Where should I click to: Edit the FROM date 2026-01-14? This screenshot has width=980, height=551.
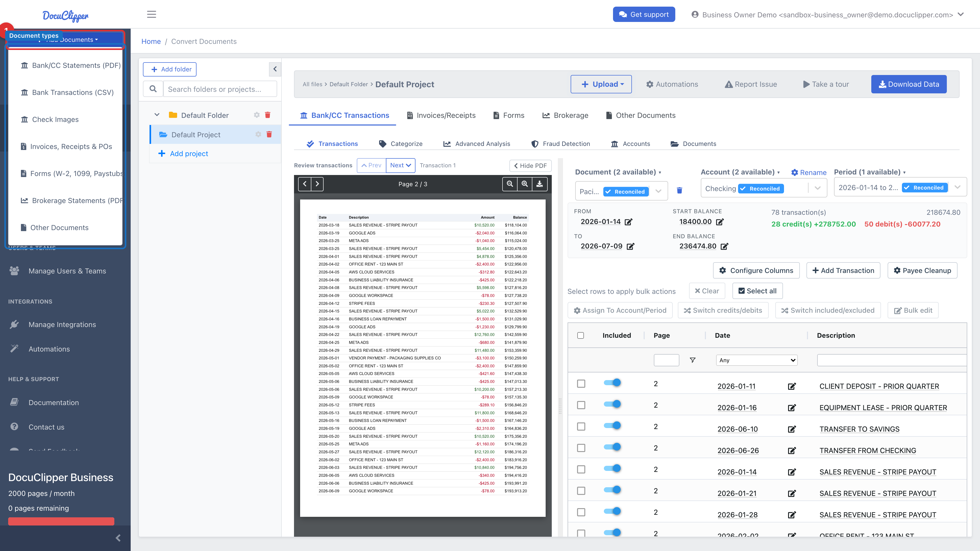[629, 222]
